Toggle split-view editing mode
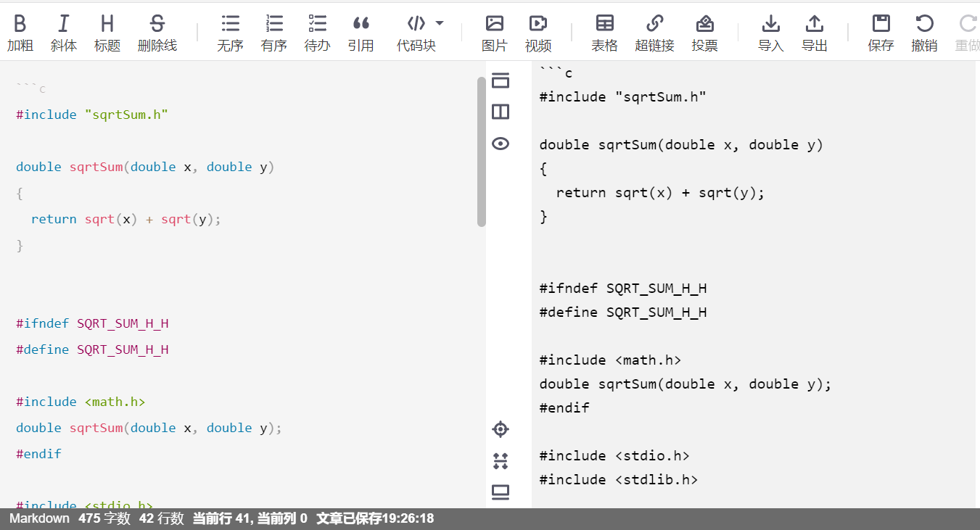Screen dimensions: 980x530 [x=500, y=112]
